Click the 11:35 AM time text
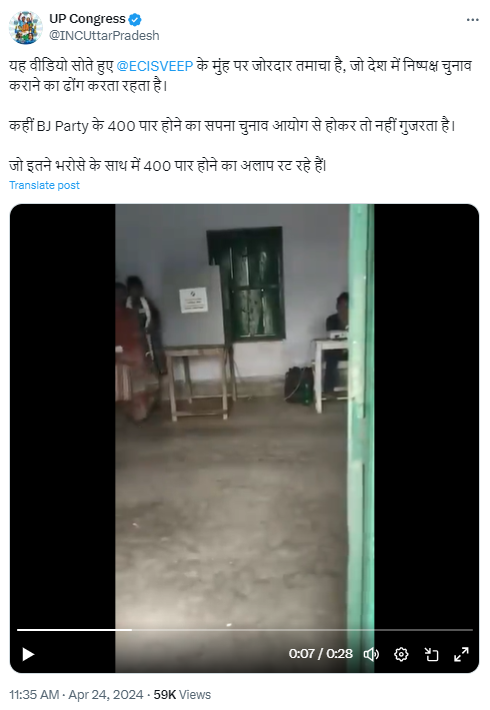This screenshot has width=490, height=710. click(x=34, y=695)
